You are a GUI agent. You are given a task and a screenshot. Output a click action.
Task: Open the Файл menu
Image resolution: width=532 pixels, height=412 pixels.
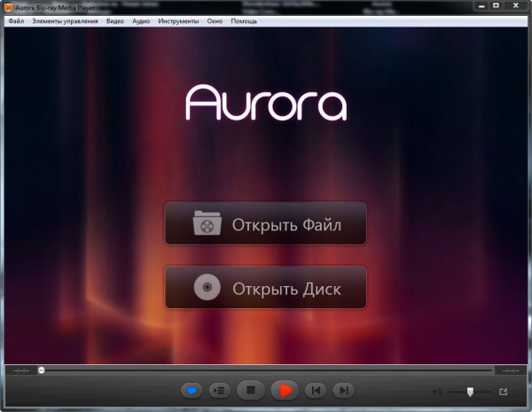tap(16, 21)
